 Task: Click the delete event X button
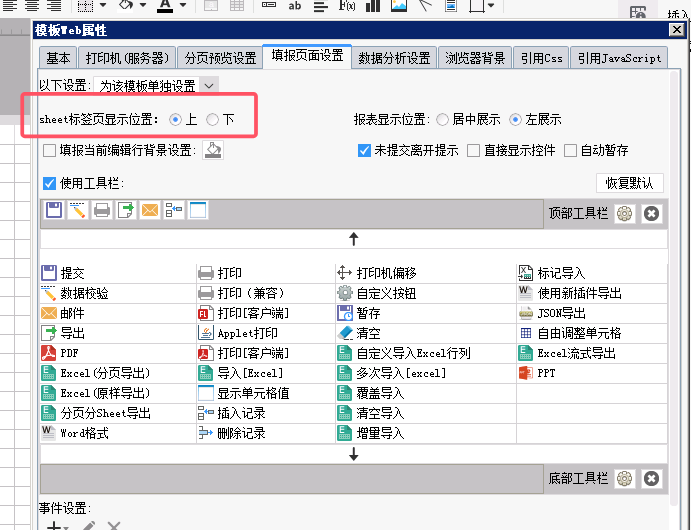(x=114, y=526)
